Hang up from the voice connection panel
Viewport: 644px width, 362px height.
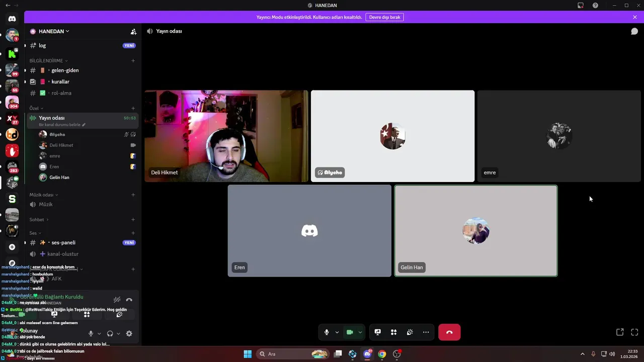[x=129, y=300]
